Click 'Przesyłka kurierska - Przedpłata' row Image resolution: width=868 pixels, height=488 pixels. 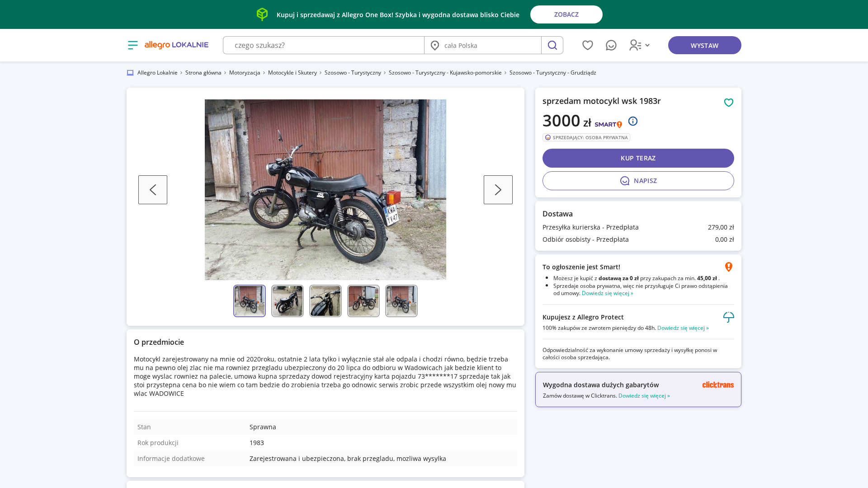[x=638, y=227]
